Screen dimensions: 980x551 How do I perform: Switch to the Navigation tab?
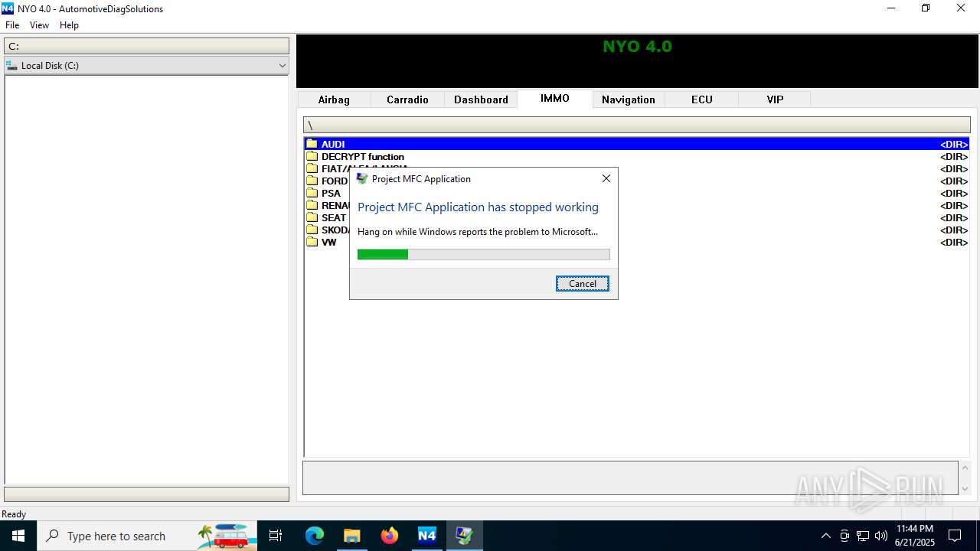pos(629,99)
